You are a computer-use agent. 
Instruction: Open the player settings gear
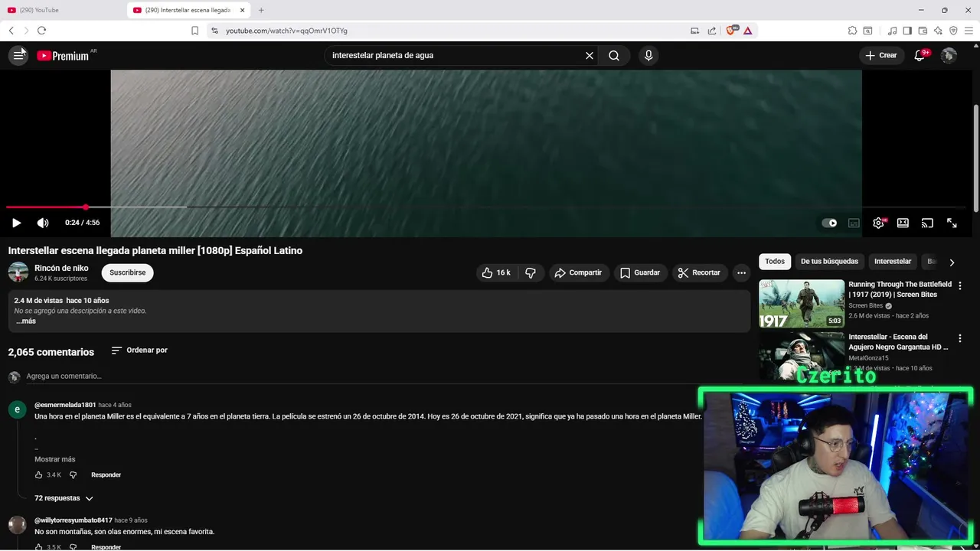pos(878,223)
